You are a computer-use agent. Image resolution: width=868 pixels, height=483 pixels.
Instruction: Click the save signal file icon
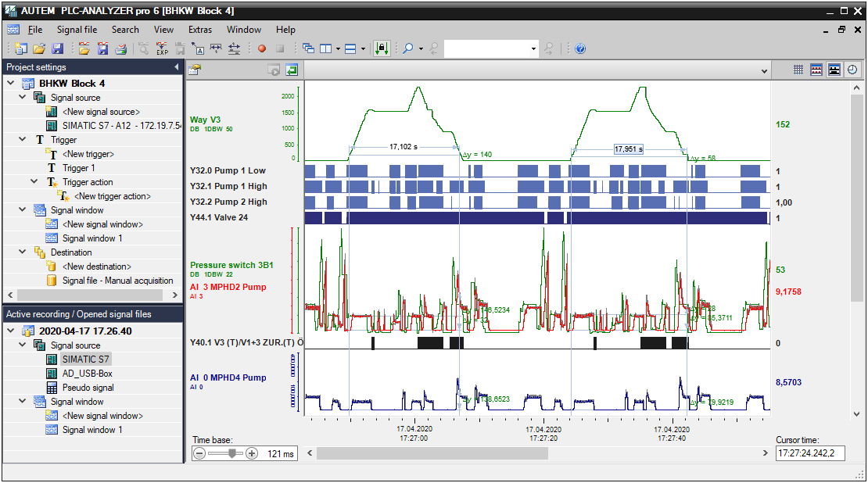102,48
